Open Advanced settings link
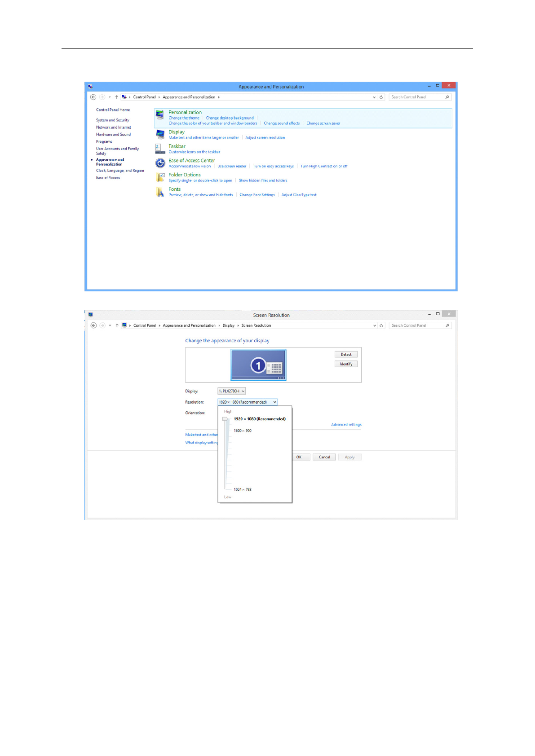This screenshot has width=535, height=756. [346, 425]
